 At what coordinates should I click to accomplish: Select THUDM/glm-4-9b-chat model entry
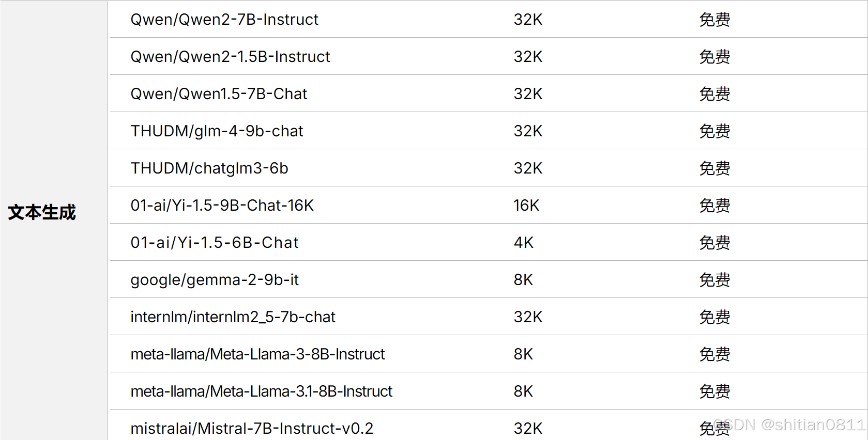coord(217,131)
